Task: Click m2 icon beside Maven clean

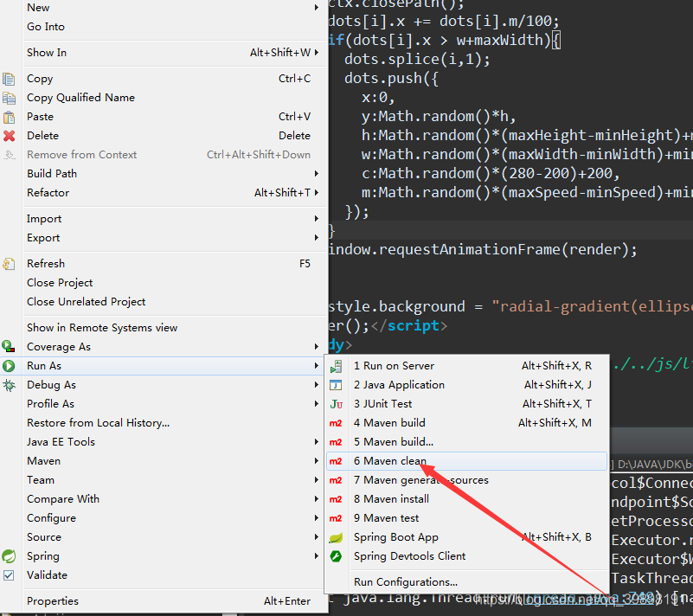Action: coord(336,461)
